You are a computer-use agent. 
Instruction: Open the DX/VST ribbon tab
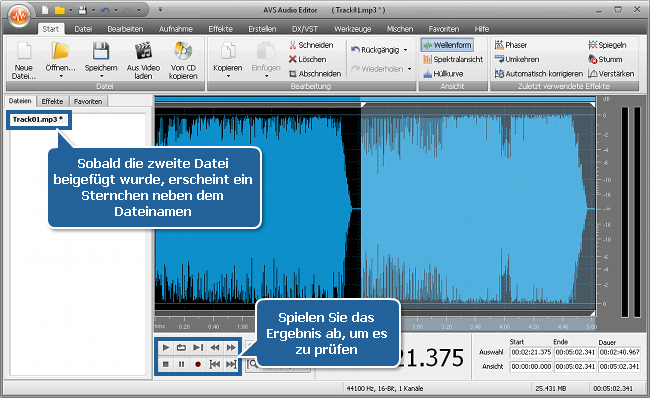click(x=305, y=29)
